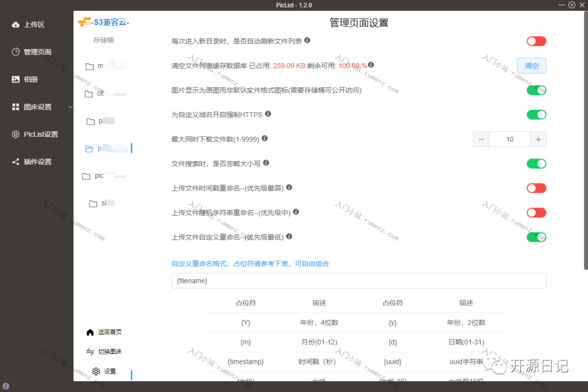Open the 设置 item at sidebar bottom
The height and width of the screenshot is (392, 588).
click(110, 371)
